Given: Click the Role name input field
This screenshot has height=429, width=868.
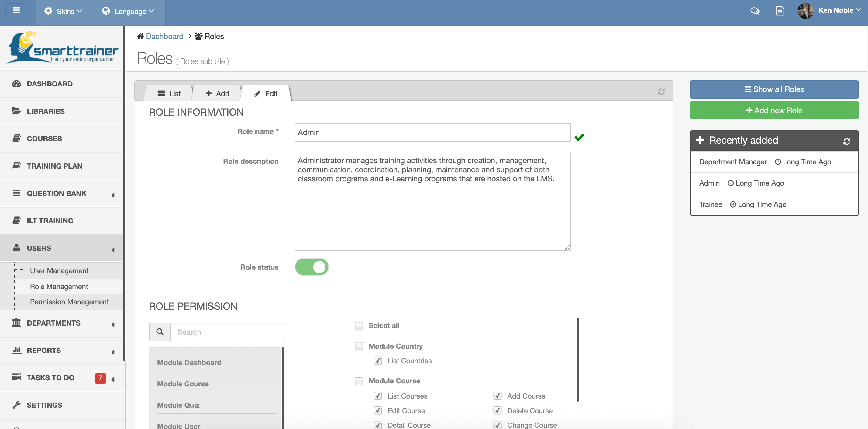Looking at the screenshot, I should pos(432,132).
